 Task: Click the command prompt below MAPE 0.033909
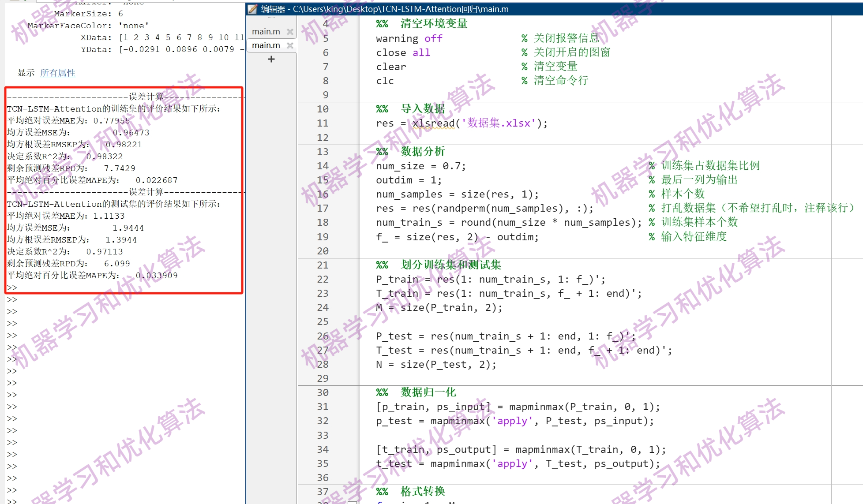pos(12,287)
